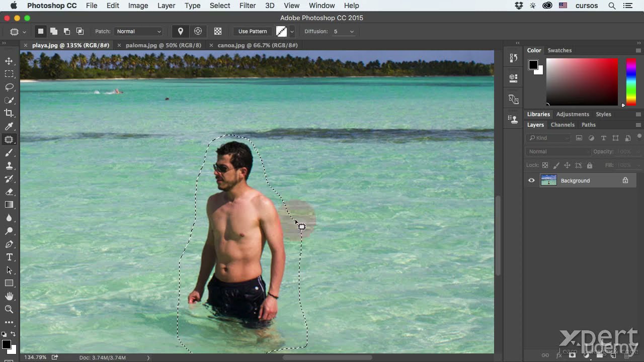Viewport: 644px width, 362px height.
Task: Switch to the Swatches tab
Action: tap(559, 50)
